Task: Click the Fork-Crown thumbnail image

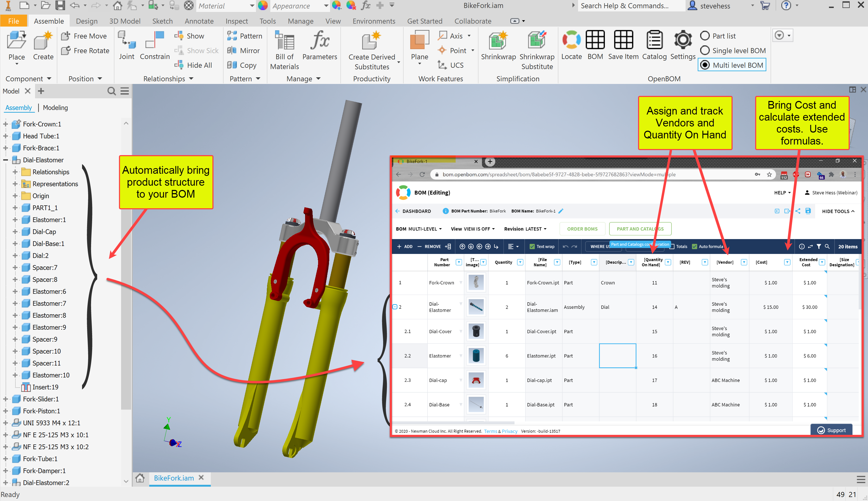Action: (x=476, y=282)
